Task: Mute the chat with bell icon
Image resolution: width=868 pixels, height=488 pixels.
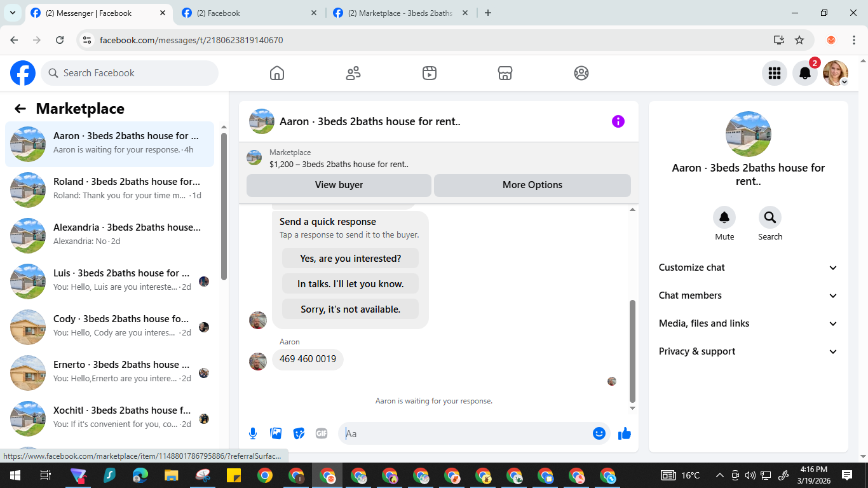Action: click(724, 218)
